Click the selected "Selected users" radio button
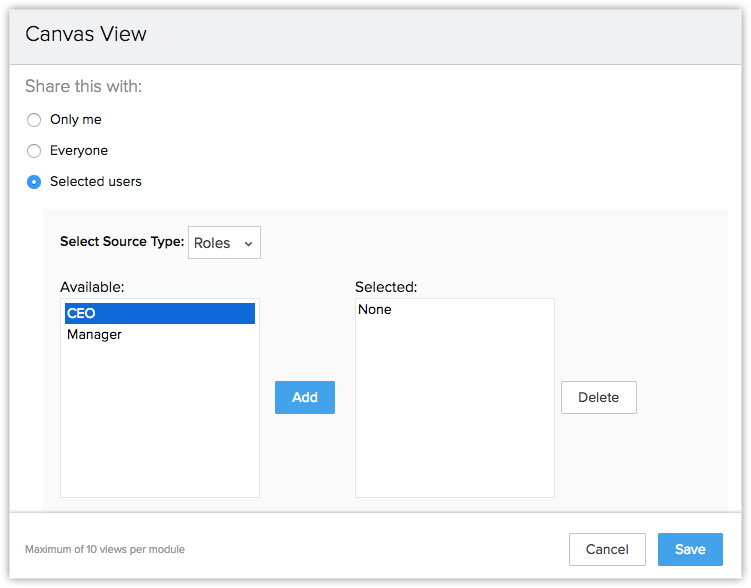Image resolution: width=751 pixels, height=588 pixels. (34, 182)
